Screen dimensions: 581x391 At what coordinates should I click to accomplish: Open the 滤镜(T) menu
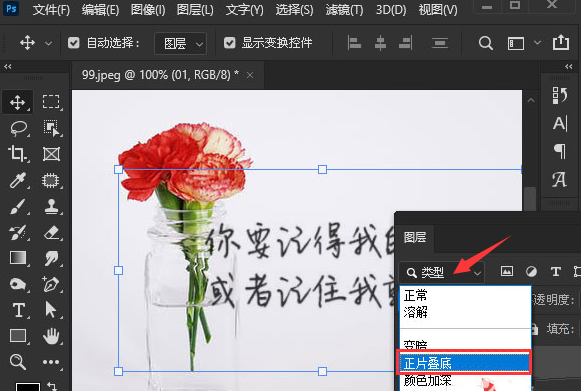pyautogui.click(x=344, y=10)
